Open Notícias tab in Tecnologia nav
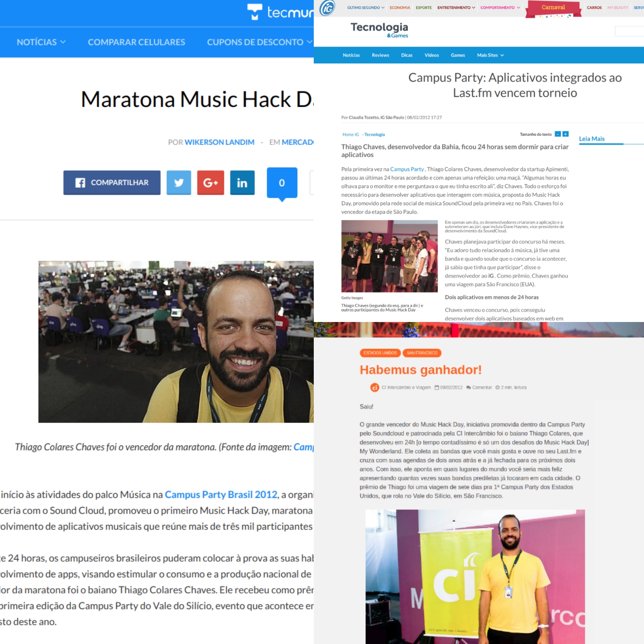Screen dimensions: 644x644 pos(351,55)
